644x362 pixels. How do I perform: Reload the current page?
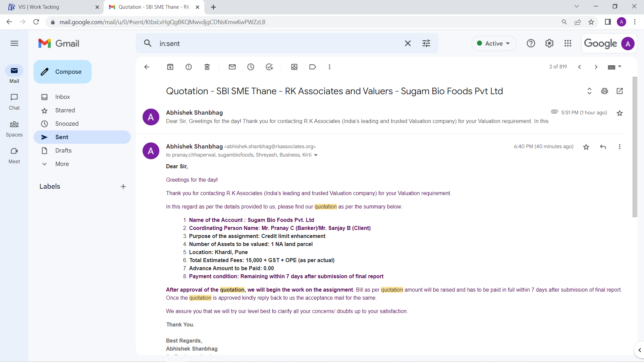36,22
